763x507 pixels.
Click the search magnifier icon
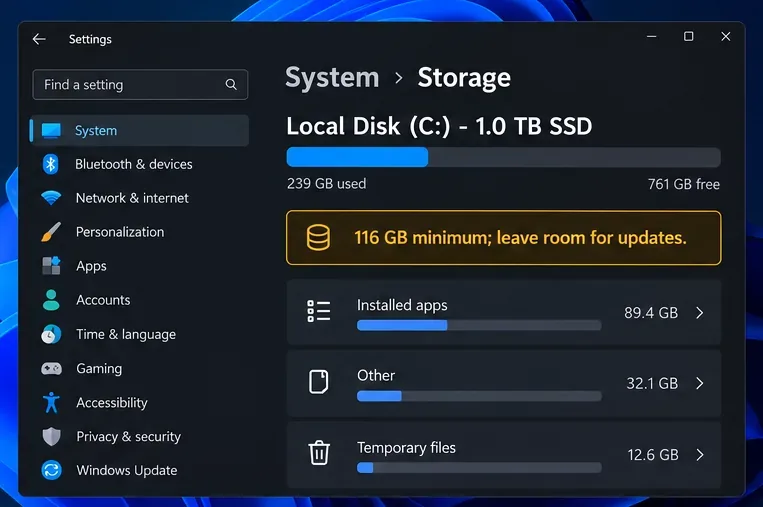(x=231, y=85)
